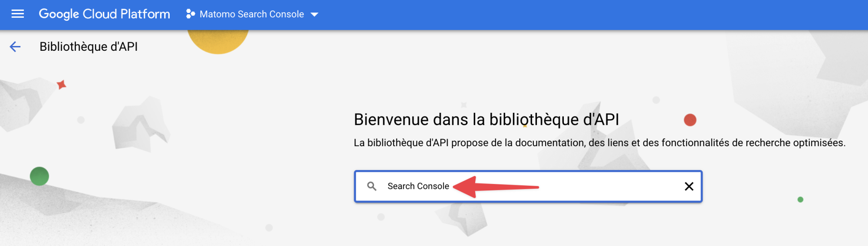Click the magnifying glass search icon
The width and height of the screenshot is (868, 246).
click(372, 186)
